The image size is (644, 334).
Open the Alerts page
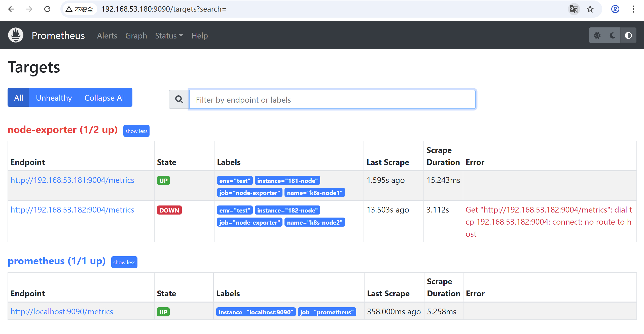click(x=107, y=35)
